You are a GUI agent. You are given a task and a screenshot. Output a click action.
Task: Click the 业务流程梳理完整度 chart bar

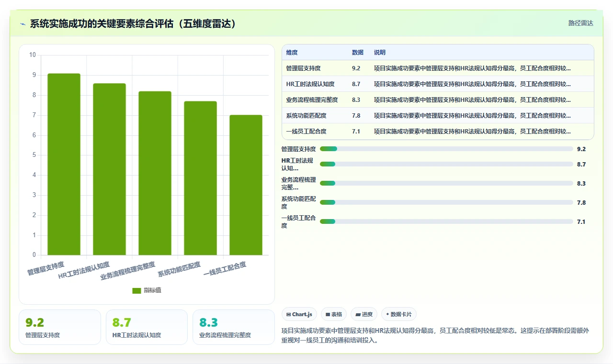point(155,173)
